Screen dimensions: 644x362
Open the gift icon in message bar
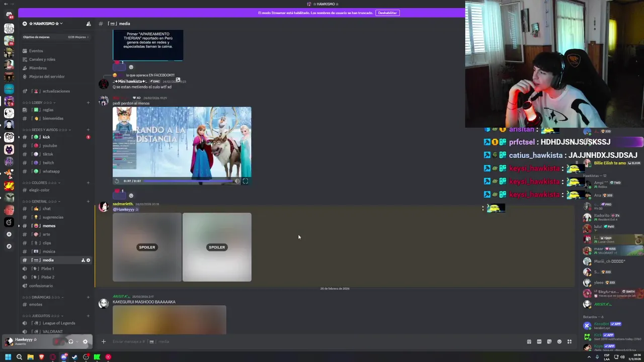point(529,341)
